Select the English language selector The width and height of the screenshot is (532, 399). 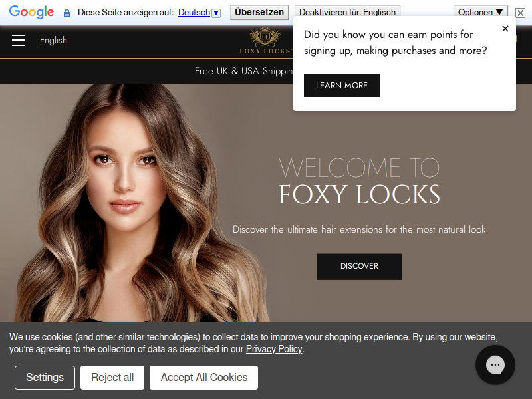click(53, 40)
